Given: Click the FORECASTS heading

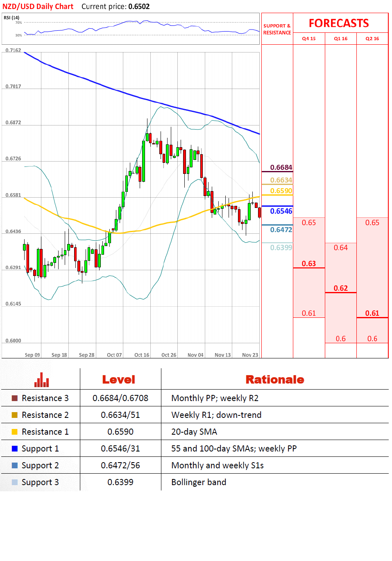Looking at the screenshot, I should [x=339, y=23].
